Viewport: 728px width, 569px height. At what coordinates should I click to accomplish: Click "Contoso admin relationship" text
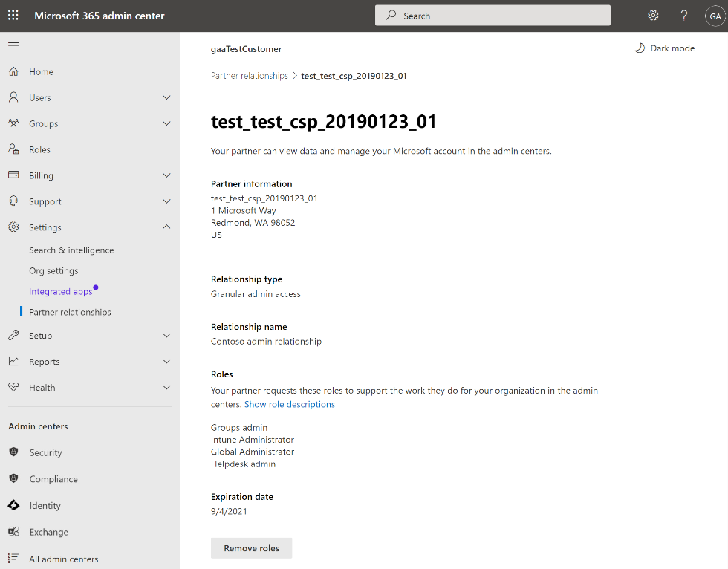click(266, 341)
